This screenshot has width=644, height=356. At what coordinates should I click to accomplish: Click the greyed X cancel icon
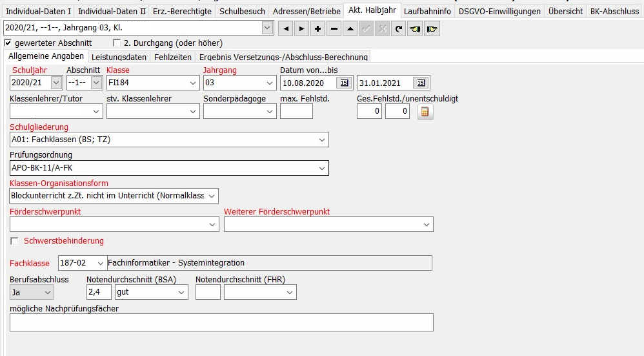click(382, 29)
